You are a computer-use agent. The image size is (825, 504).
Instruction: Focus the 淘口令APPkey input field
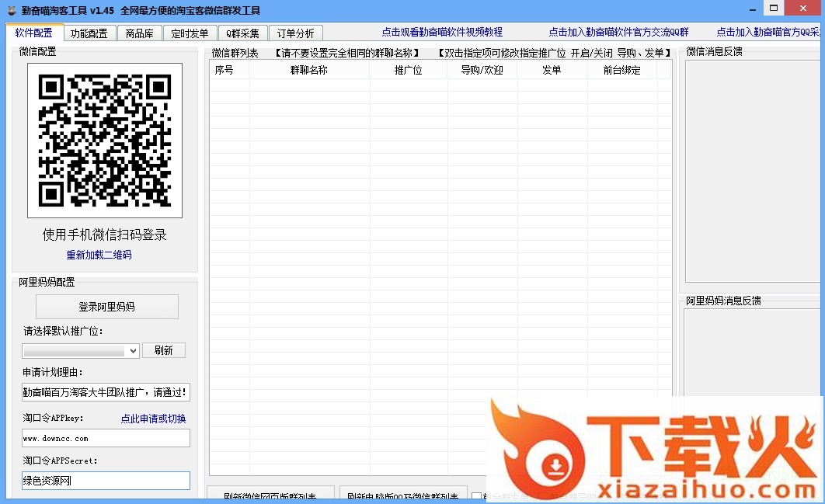point(106,438)
